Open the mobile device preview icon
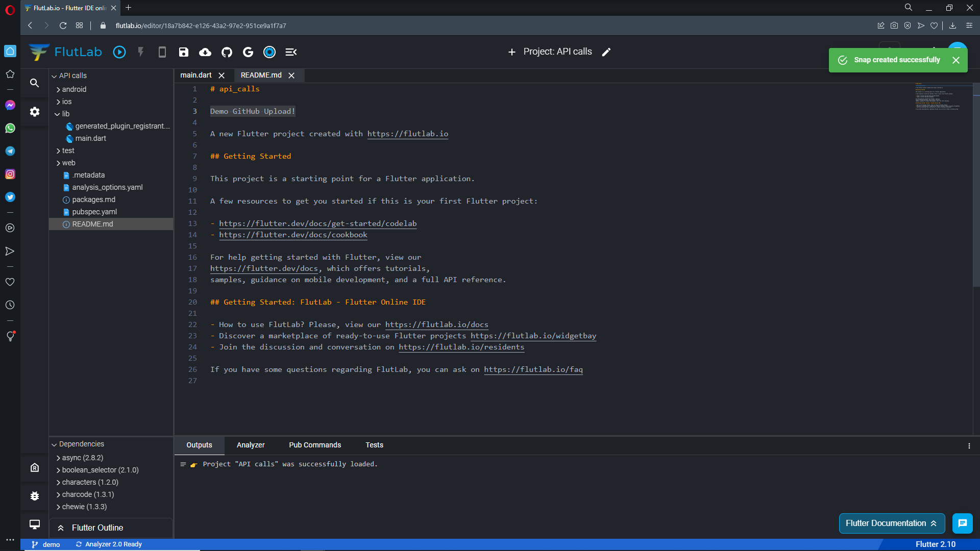The width and height of the screenshot is (980, 551). tap(162, 52)
